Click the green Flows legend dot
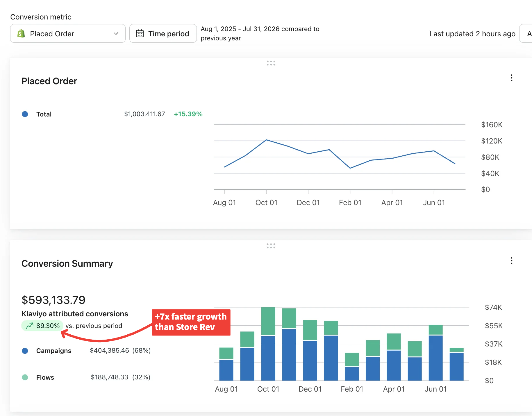 pyautogui.click(x=25, y=377)
